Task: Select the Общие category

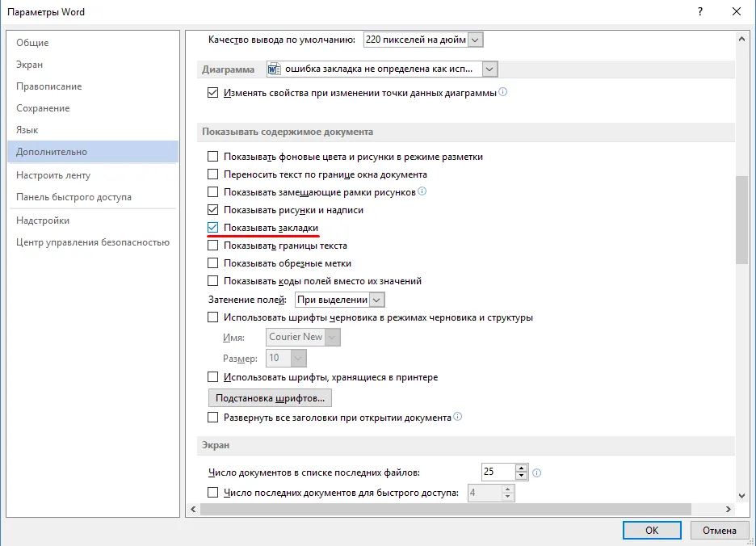Action: coord(93,43)
